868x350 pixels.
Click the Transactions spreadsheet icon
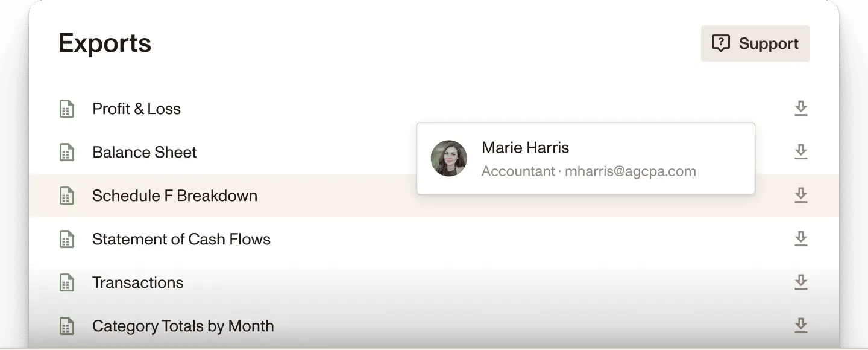67,283
